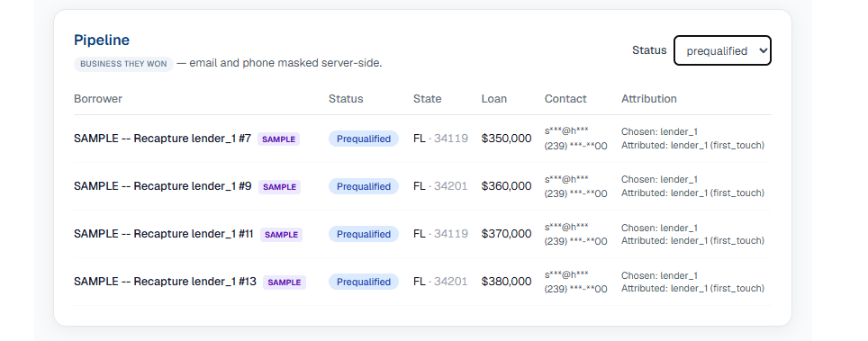Click masked email in the #11 row
Screen dimensions: 868x341
coord(566,227)
